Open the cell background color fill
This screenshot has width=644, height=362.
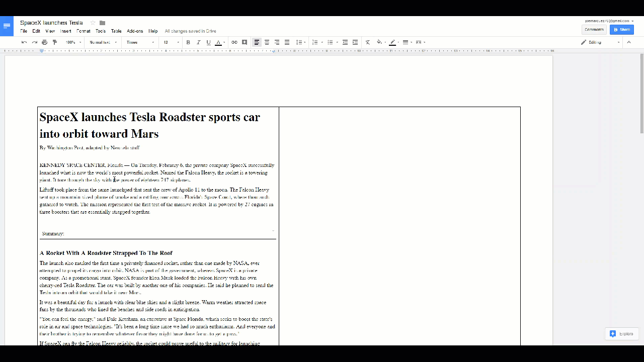(x=380, y=42)
